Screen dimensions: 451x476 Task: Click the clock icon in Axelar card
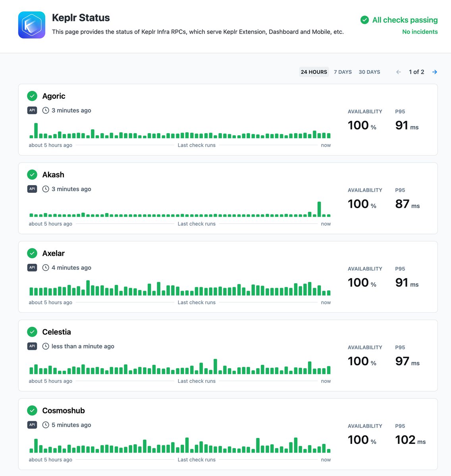tap(46, 267)
